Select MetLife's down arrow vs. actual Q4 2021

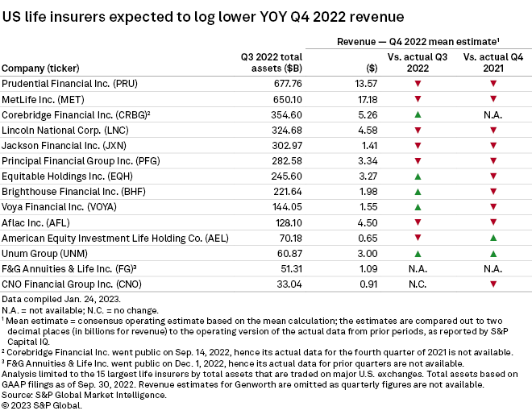click(493, 99)
